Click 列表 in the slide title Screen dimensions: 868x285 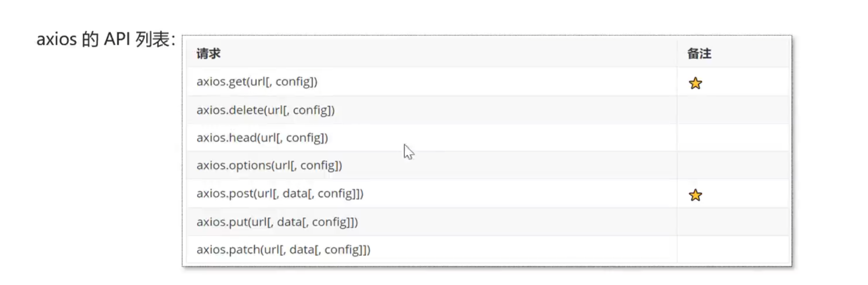pos(152,39)
